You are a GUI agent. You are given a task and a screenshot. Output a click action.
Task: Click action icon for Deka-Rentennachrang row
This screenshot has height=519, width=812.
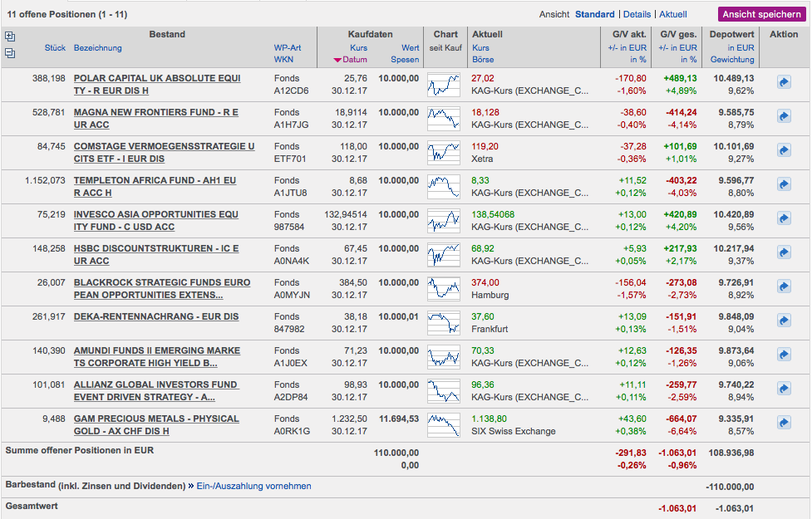(x=783, y=321)
